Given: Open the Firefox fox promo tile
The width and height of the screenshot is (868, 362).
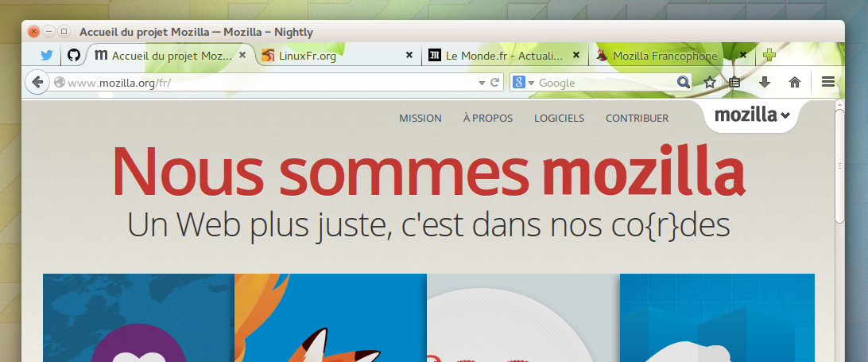Looking at the screenshot, I should point(331,317).
